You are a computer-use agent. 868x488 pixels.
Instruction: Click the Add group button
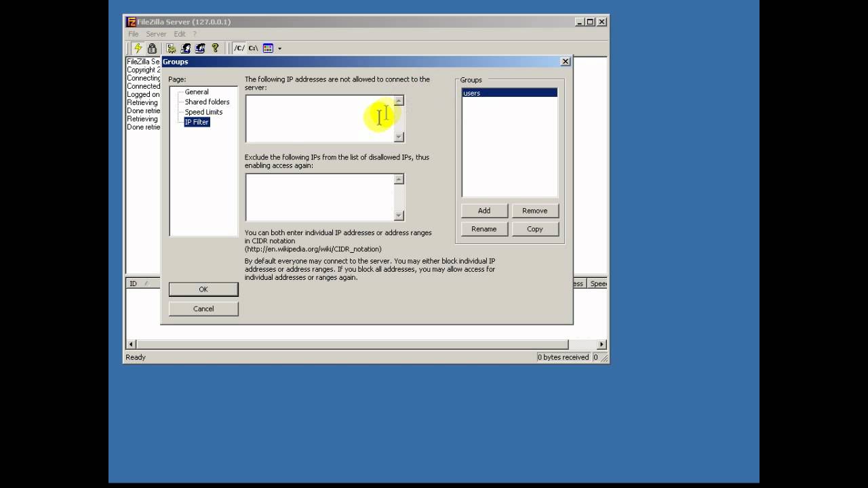point(484,211)
